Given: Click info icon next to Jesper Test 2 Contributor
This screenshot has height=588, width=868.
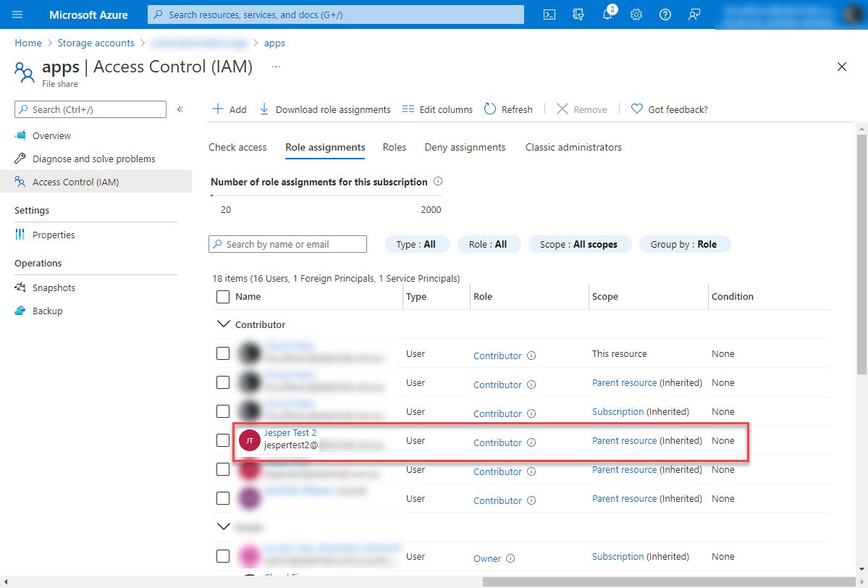Looking at the screenshot, I should 531,442.
